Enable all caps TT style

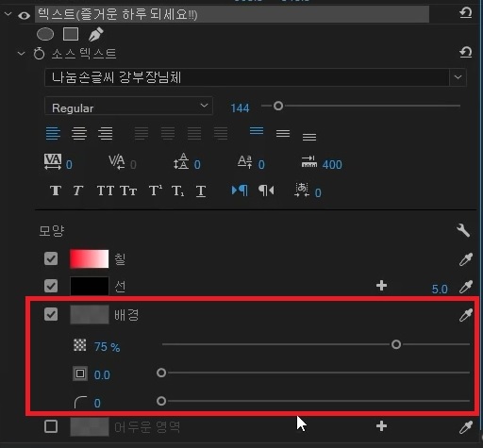click(x=106, y=191)
